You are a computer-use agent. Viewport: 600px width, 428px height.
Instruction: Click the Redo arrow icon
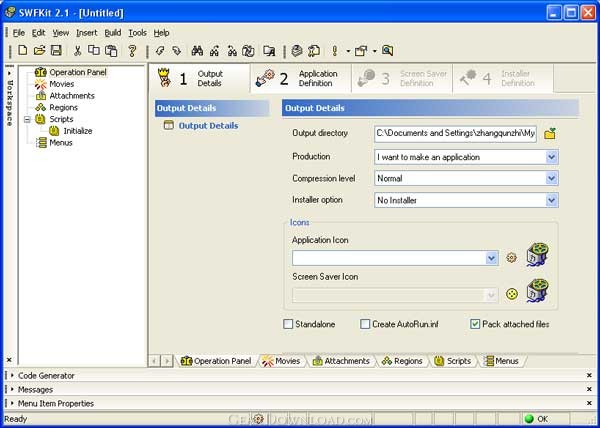[x=176, y=50]
